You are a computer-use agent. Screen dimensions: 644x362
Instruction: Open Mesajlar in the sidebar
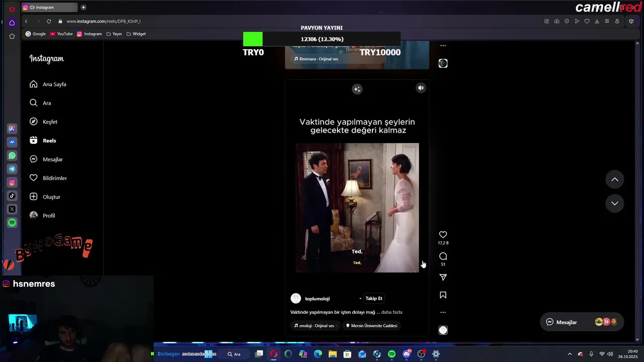point(46,159)
